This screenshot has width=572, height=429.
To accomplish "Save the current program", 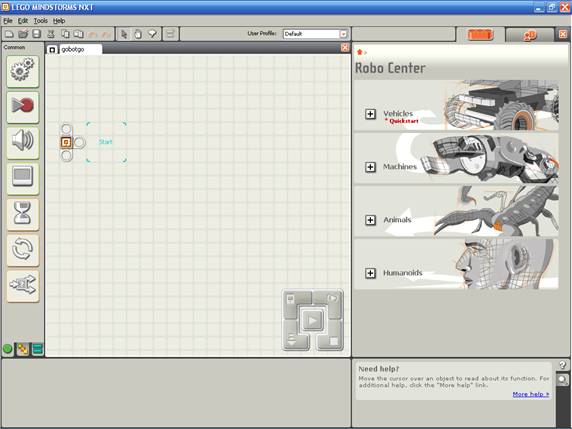I will coord(36,34).
